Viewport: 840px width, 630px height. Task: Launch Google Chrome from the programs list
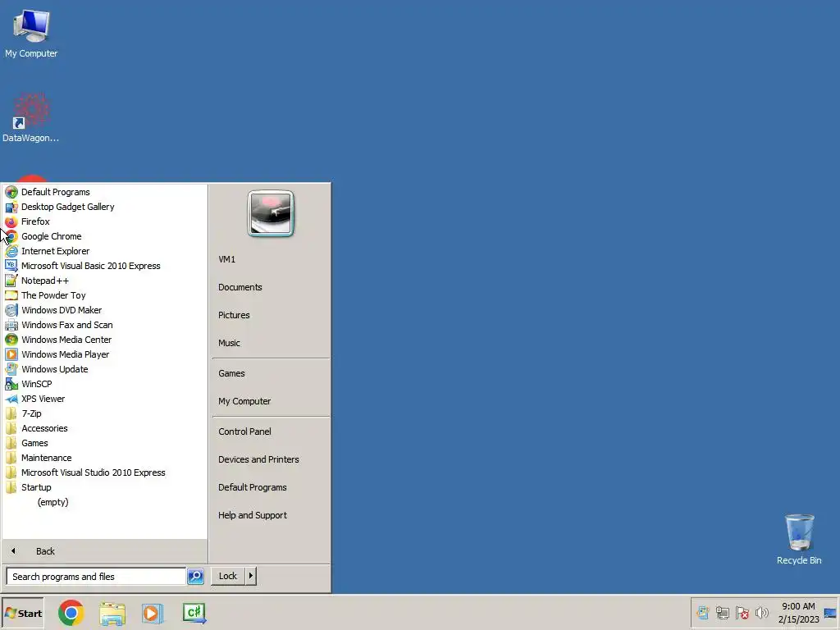(x=104, y=236)
